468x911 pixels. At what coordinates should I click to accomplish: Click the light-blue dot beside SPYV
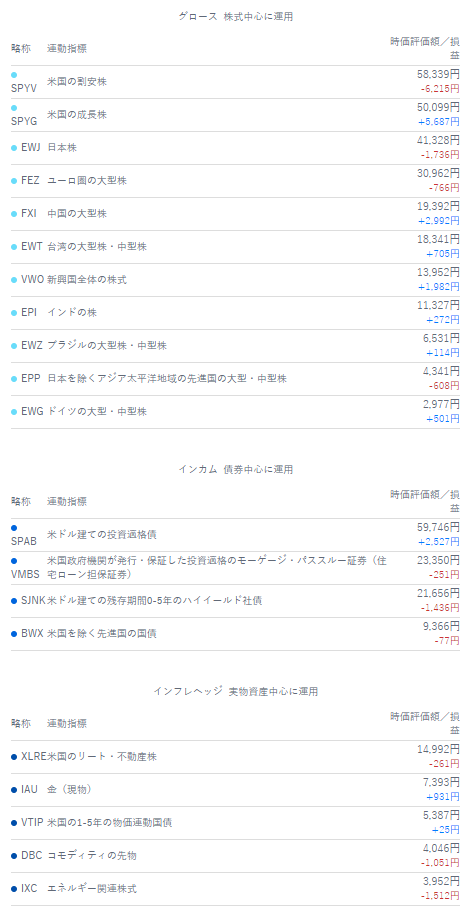[x=14, y=75]
